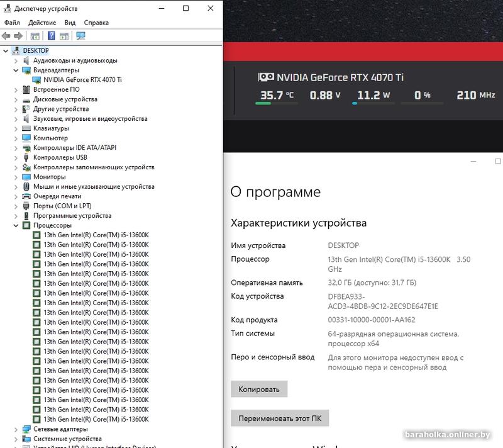Click the 64-разрядная операционная система value
The image size is (503, 448).
(x=394, y=339)
